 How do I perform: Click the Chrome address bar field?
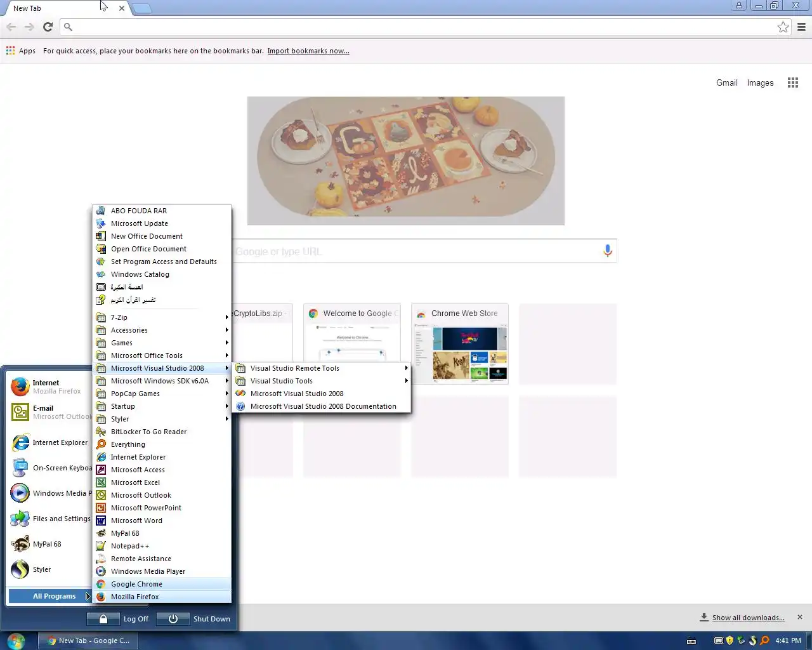pyautogui.click(x=425, y=27)
